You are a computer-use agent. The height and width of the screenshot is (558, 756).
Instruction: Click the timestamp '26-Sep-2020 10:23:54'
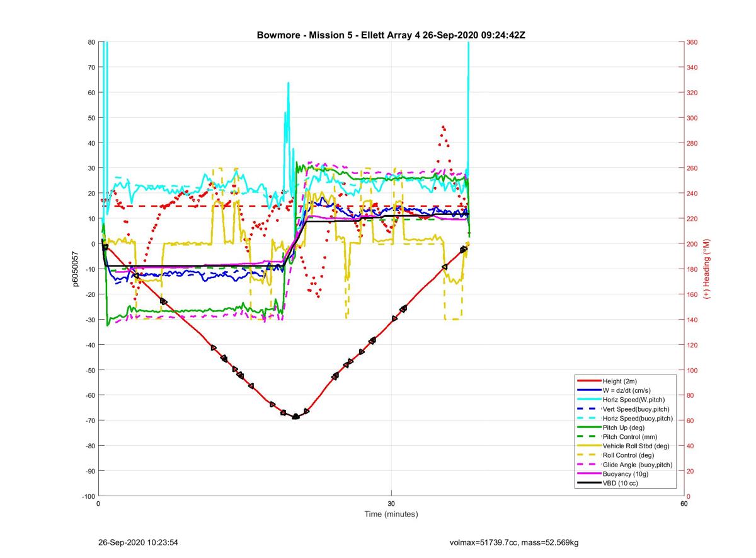point(138,542)
